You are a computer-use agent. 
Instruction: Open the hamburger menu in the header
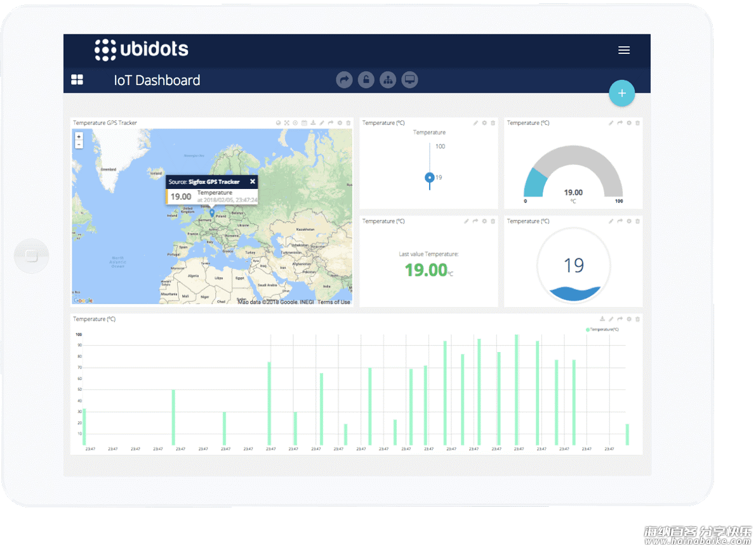tap(624, 50)
